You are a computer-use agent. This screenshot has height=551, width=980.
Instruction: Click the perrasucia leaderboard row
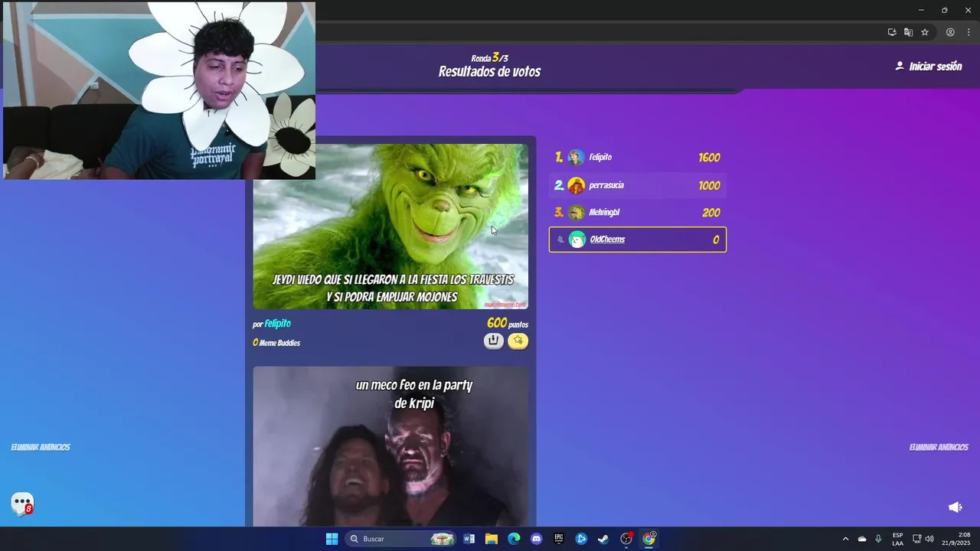[x=637, y=185]
